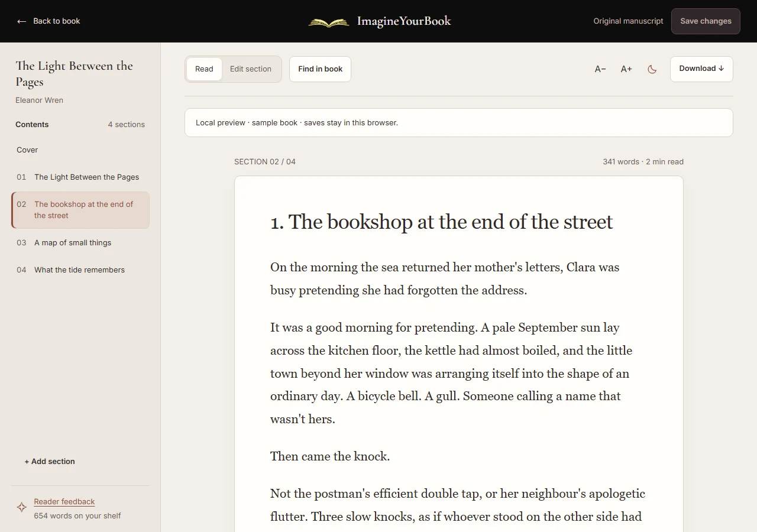757x532 pixels.
Task: Decrease font size with the A− button
Action: pyautogui.click(x=600, y=69)
